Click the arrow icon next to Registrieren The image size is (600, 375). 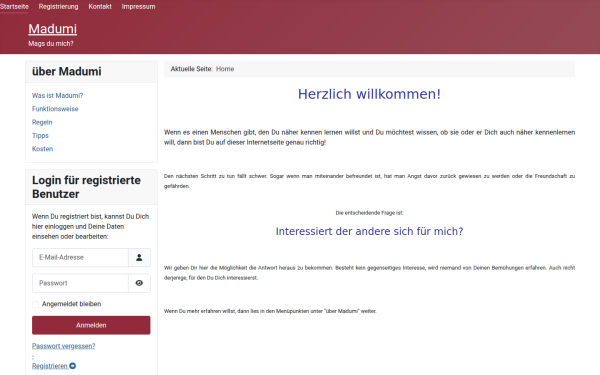coord(73,366)
